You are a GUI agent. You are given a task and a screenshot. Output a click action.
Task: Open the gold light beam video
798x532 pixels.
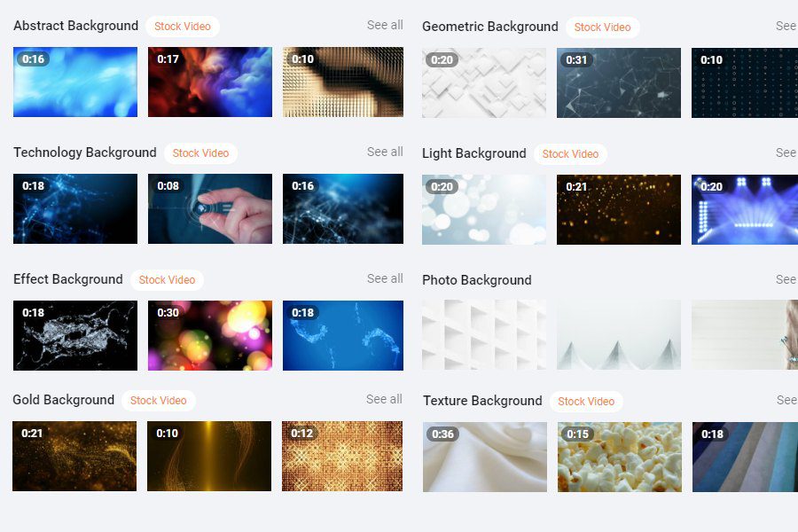coord(209,456)
